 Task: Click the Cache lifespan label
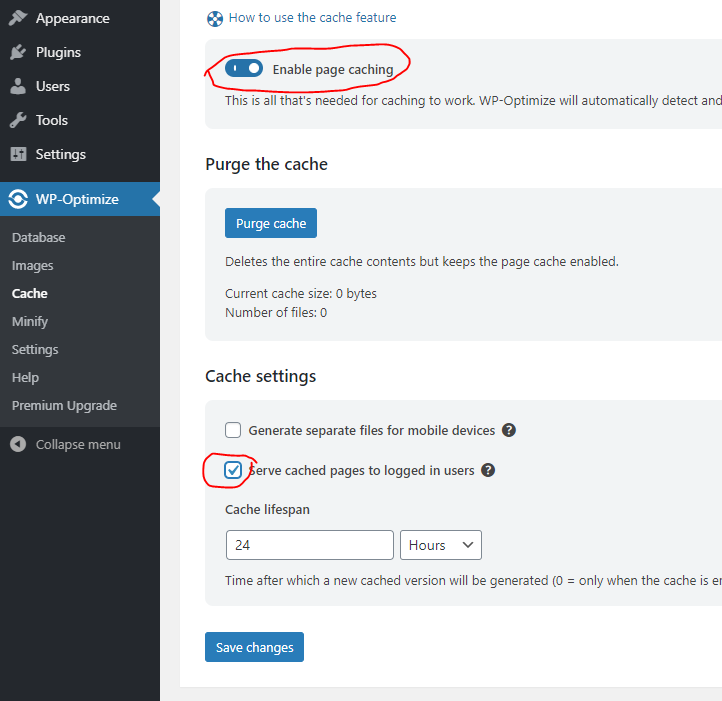(267, 509)
